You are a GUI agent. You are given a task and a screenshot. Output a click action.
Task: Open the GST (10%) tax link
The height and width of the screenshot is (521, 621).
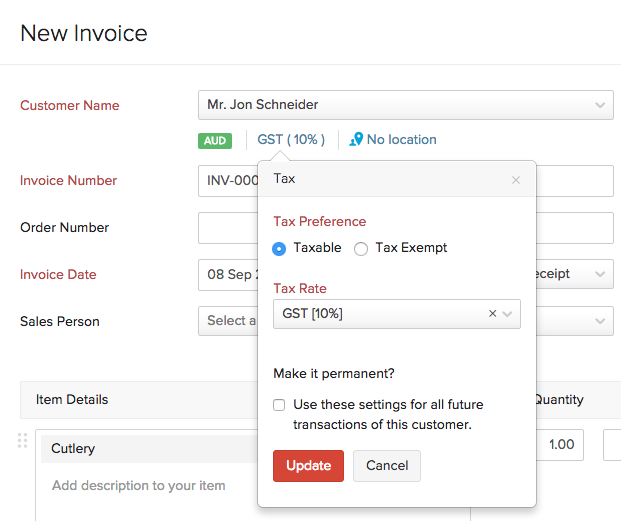291,140
